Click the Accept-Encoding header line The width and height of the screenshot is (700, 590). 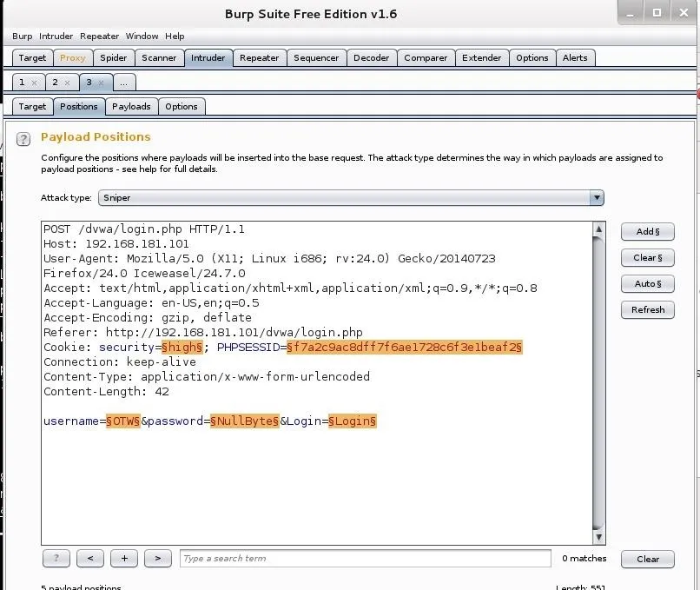point(148,317)
